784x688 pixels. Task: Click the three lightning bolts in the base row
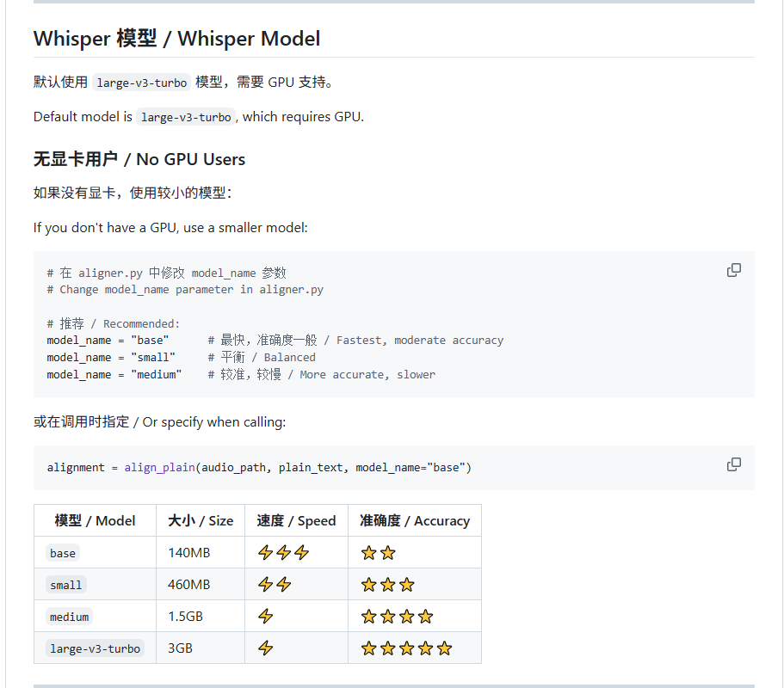coord(283,553)
